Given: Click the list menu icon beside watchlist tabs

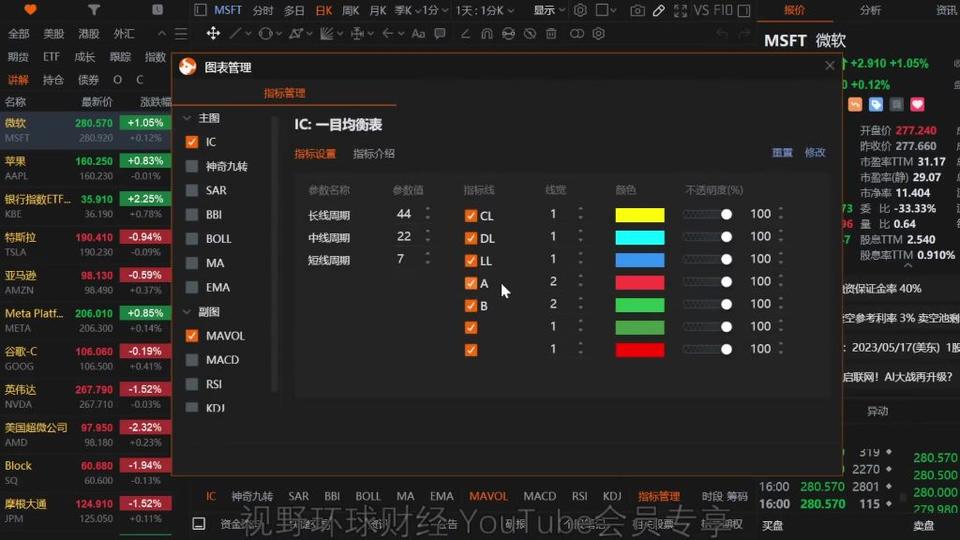Looking at the screenshot, I should (181, 34).
